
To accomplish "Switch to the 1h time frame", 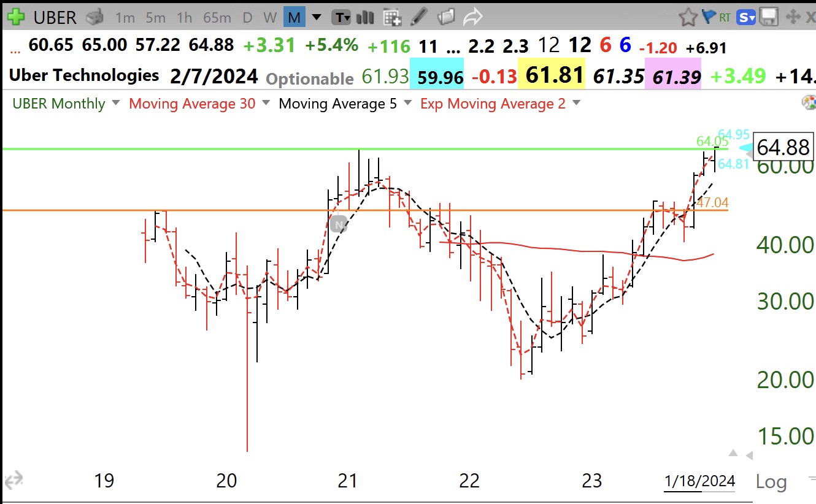I will tap(185, 18).
